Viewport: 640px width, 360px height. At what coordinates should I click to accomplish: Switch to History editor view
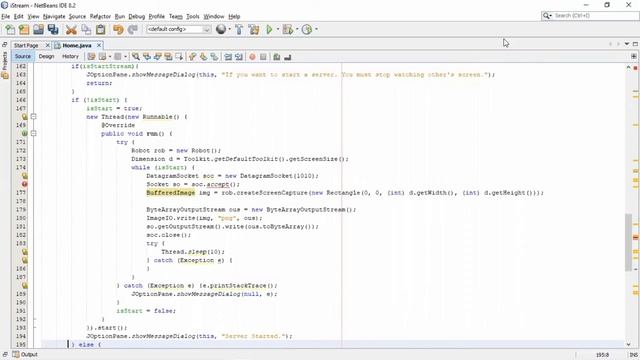(70, 56)
